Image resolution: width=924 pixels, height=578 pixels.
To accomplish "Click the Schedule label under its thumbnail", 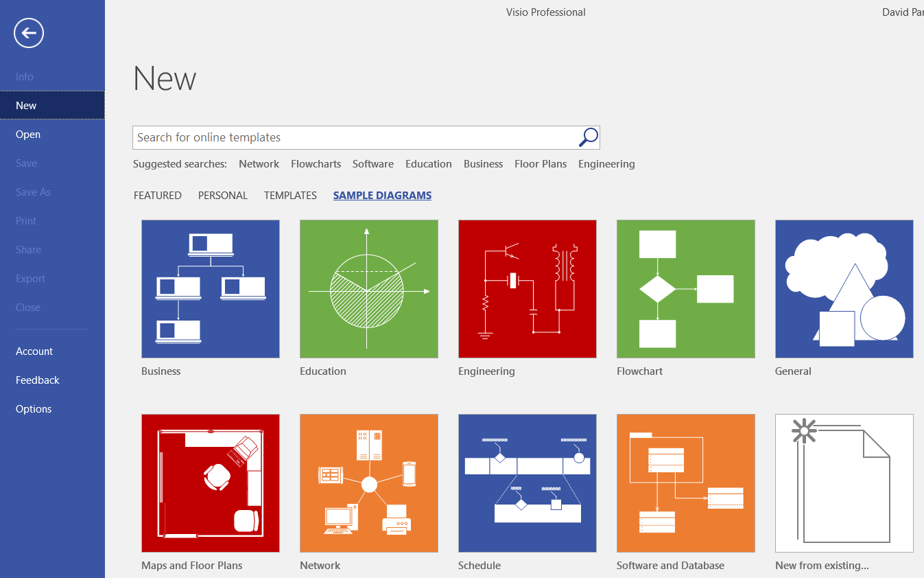I will [479, 566].
